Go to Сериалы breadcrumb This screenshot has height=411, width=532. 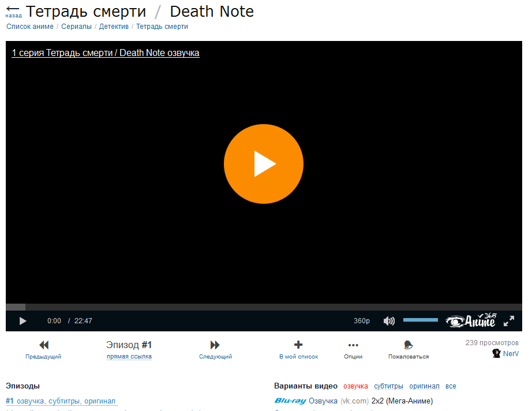(76, 27)
